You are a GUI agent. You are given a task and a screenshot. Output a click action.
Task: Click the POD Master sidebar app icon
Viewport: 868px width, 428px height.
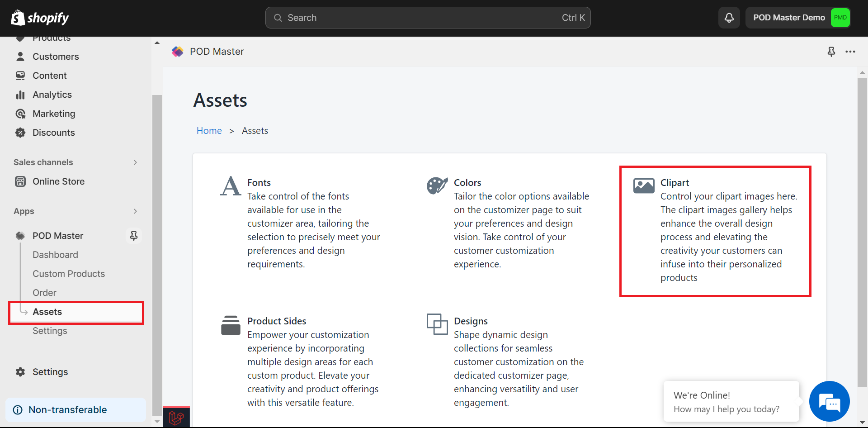pos(20,236)
